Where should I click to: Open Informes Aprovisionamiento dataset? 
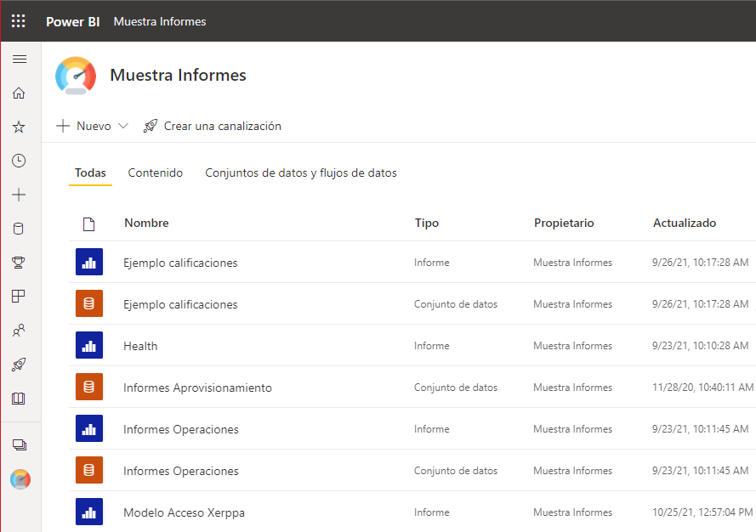pyautogui.click(x=197, y=388)
